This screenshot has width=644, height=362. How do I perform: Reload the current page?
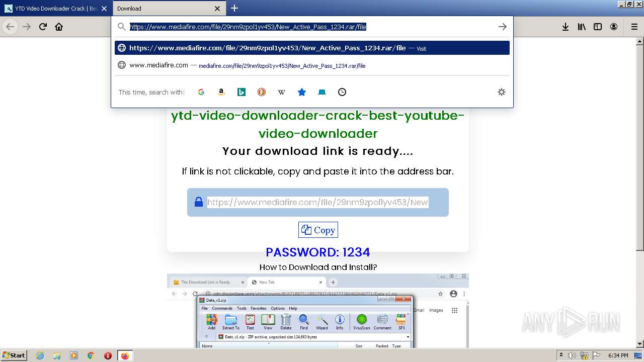pyautogui.click(x=43, y=27)
